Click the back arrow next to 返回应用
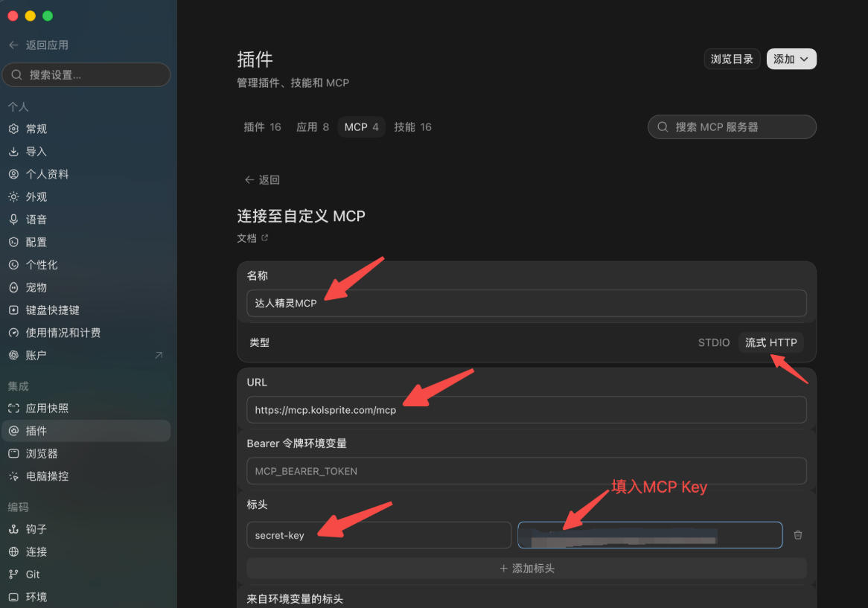 coord(14,45)
